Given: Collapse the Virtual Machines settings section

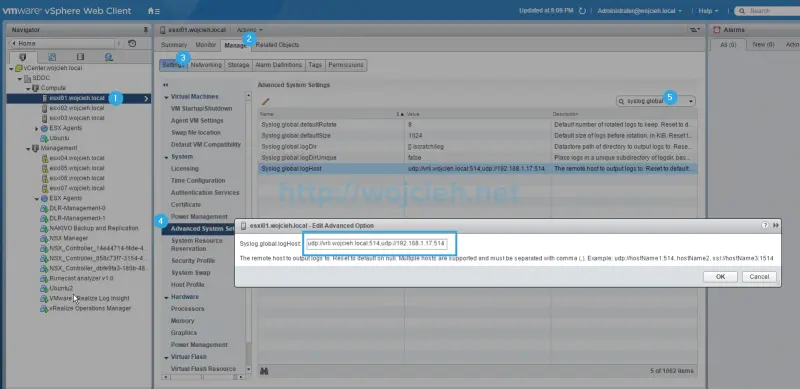Looking at the screenshot, I should tap(166, 97).
